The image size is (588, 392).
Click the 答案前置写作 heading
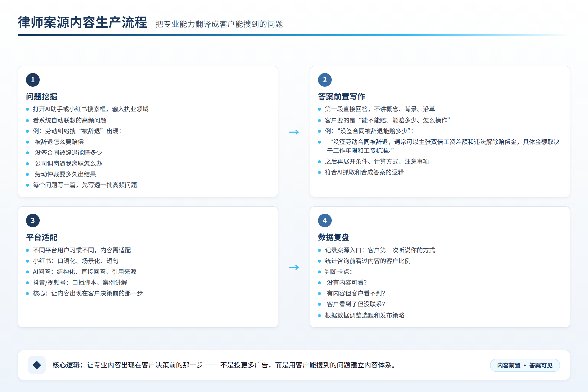[x=342, y=97]
